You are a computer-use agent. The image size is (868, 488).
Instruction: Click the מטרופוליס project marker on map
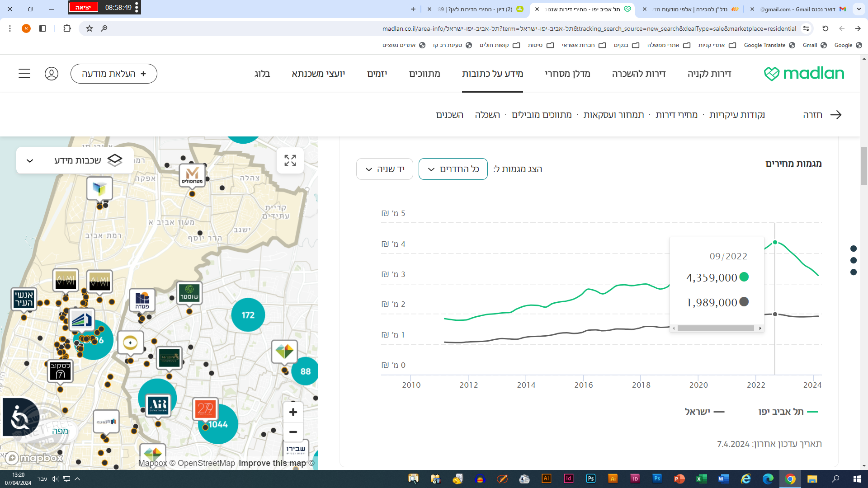point(192,175)
